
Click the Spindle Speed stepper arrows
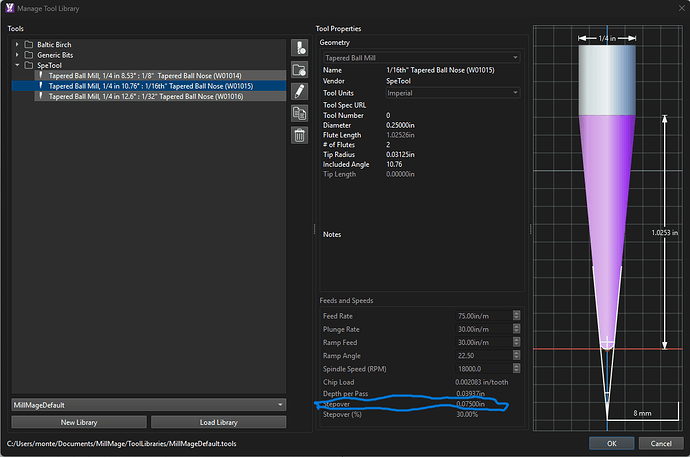tap(517, 369)
